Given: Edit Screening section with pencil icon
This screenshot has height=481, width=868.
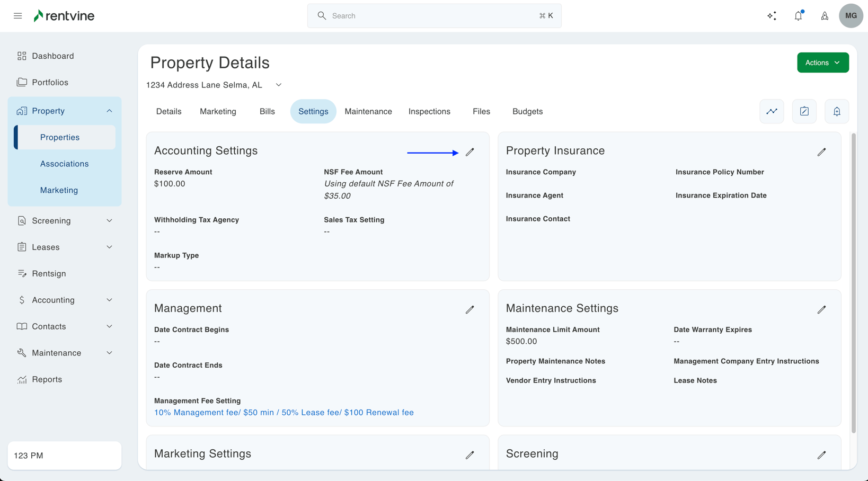Looking at the screenshot, I should pyautogui.click(x=822, y=455).
